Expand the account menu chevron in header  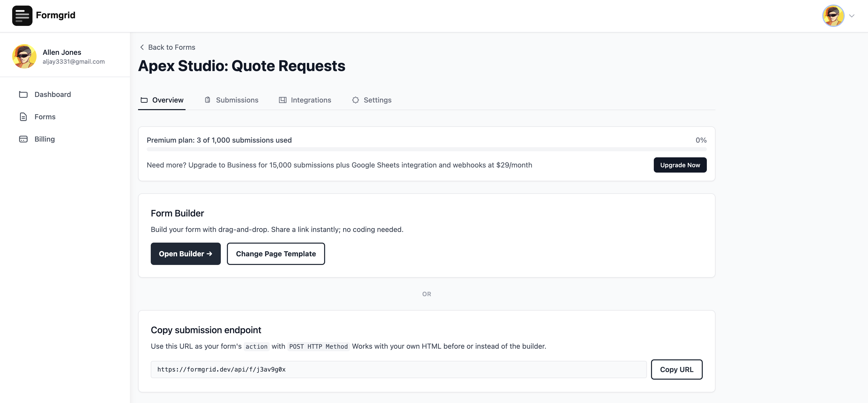(852, 16)
